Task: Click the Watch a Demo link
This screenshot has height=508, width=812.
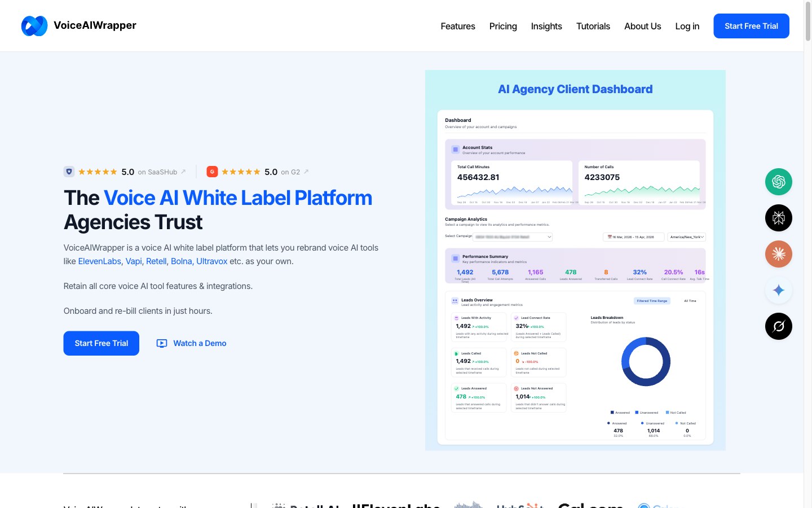Action: [x=191, y=343]
